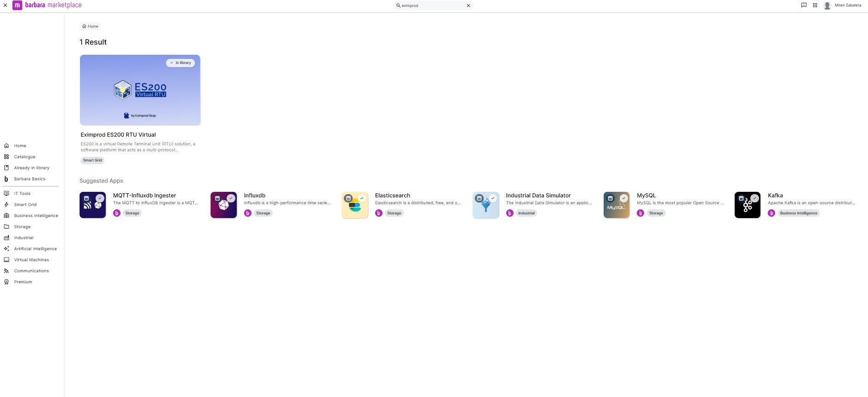Image resolution: width=868 pixels, height=397 pixels.
Task: Open the apps grid launcher icon
Action: coord(815,6)
